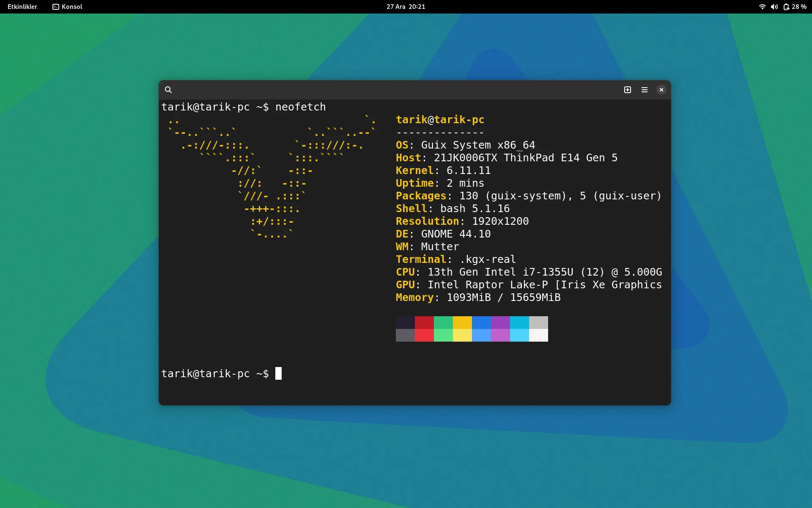Screen dimensions: 812x508
Task: Click the 'GPU: Intel Raptor Lake-P' line
Action: (529, 285)
